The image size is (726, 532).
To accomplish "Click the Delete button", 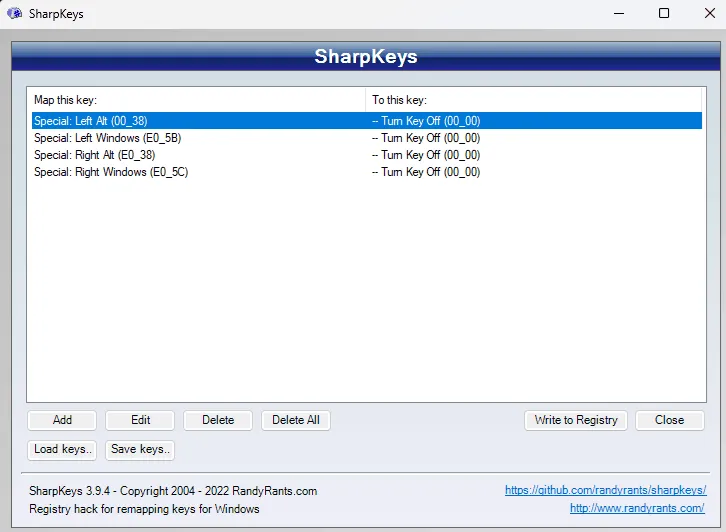I will click(218, 420).
